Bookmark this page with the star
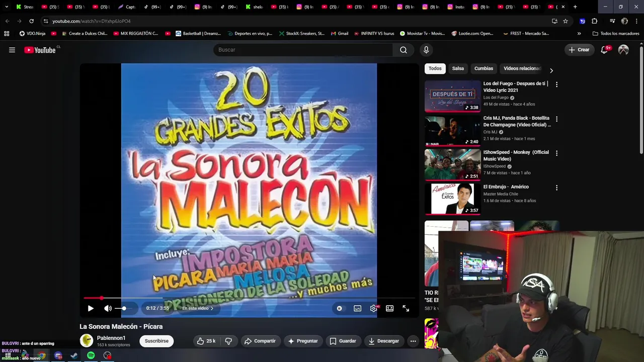The height and width of the screenshot is (362, 644). 566,21
